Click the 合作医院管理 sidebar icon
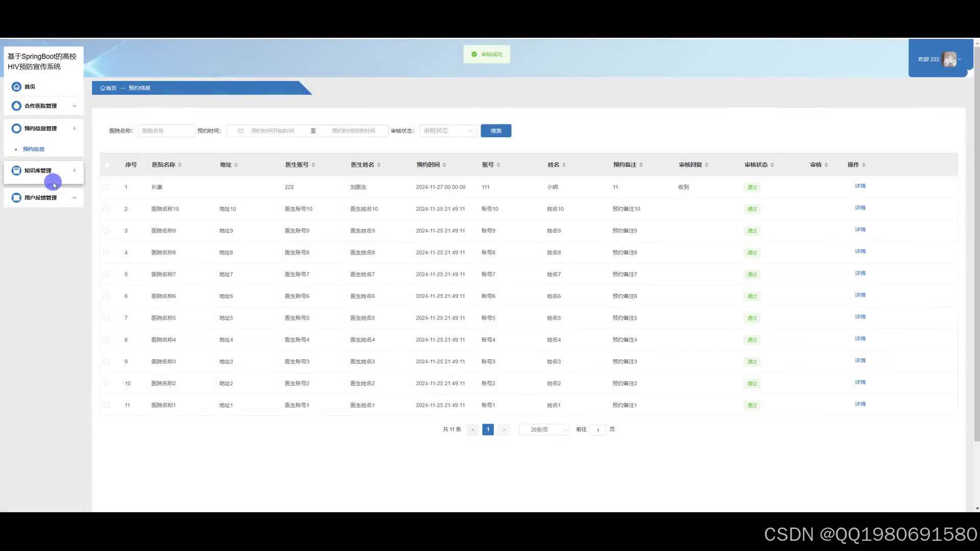The height and width of the screenshot is (551, 980). click(x=16, y=106)
